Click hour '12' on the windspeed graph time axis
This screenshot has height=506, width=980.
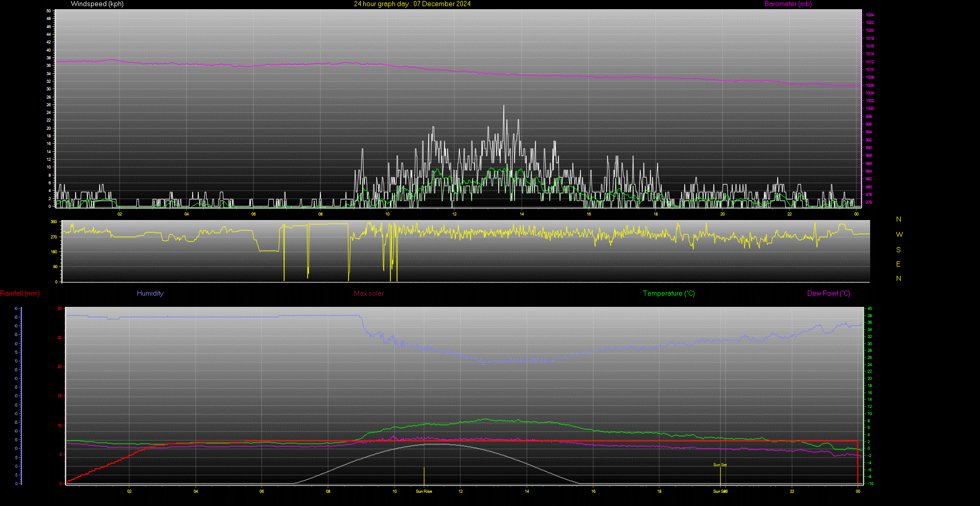point(454,214)
